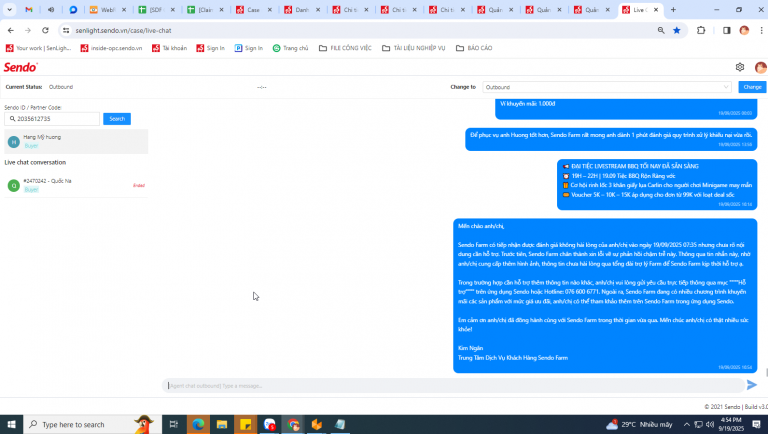Open the FILE CÔNG VIỆC bookmark folder

[345, 48]
